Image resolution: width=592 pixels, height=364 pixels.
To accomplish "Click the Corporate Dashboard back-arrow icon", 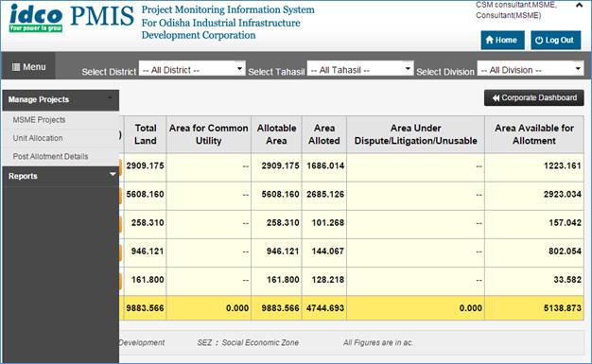I will click(496, 97).
